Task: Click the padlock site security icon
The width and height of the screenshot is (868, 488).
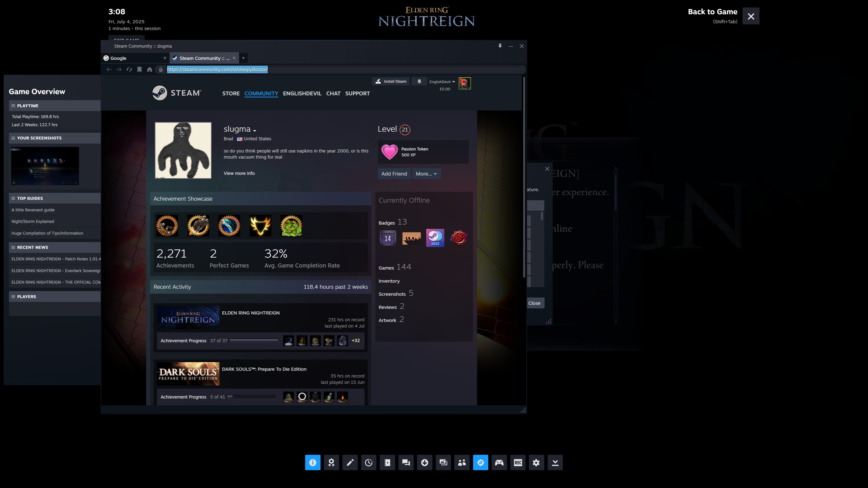Action: pyautogui.click(x=161, y=69)
